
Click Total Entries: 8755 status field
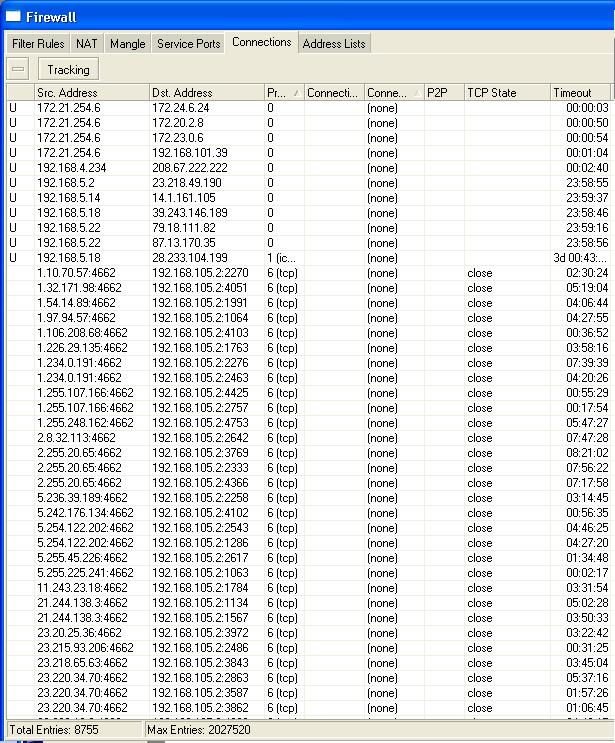coord(75,729)
